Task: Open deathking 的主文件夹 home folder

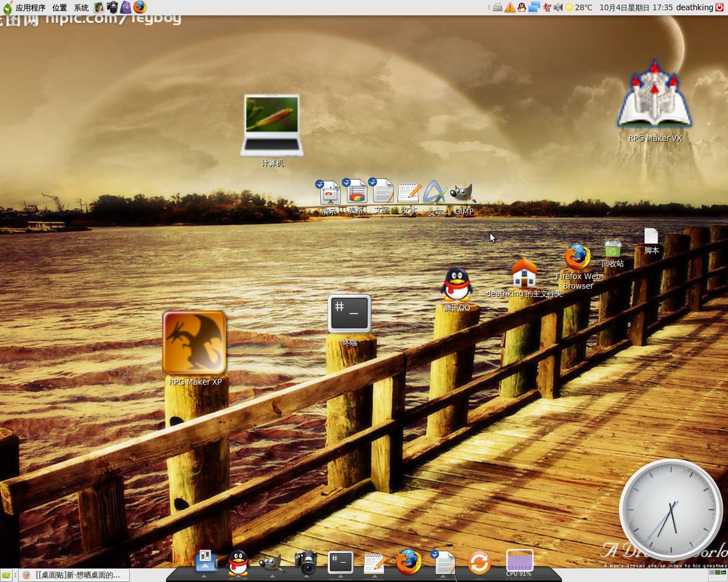Action: click(x=524, y=273)
